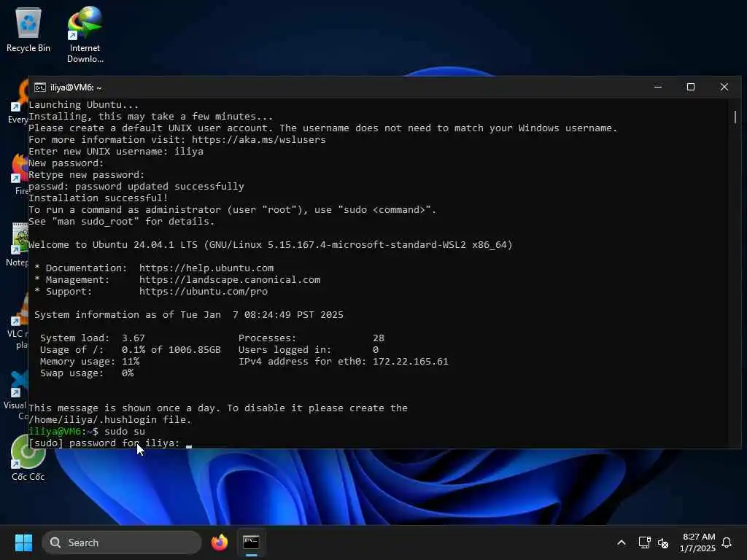Open the Firefox desktop shortcut

pyautogui.click(x=20, y=174)
